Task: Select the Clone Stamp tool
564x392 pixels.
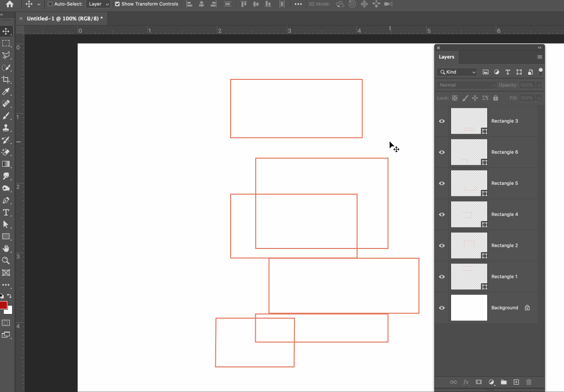Action: coord(6,128)
